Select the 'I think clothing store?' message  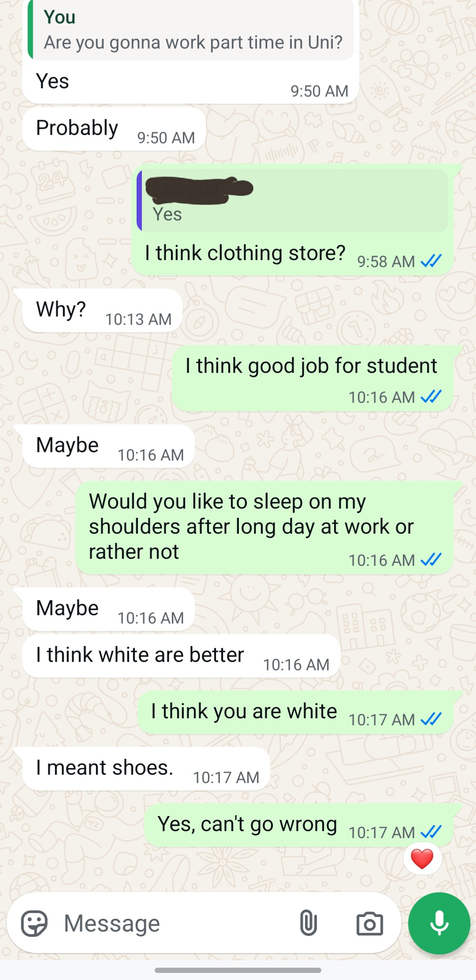pyautogui.click(x=293, y=220)
